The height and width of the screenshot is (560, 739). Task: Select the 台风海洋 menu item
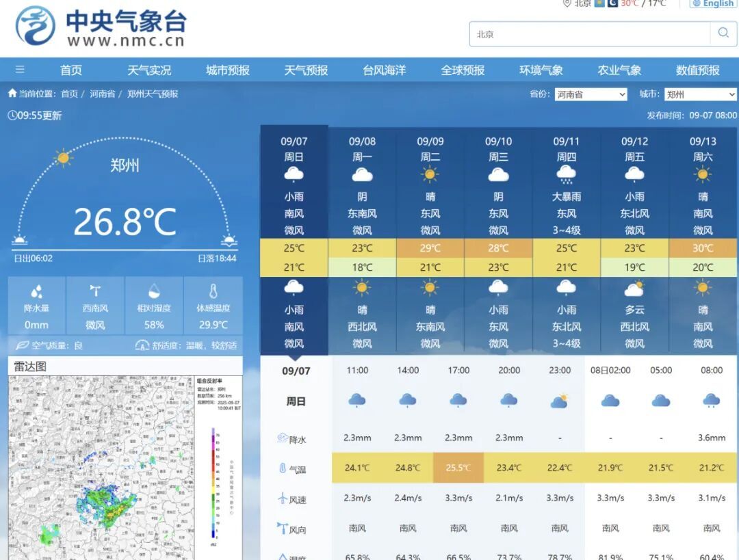[383, 69]
